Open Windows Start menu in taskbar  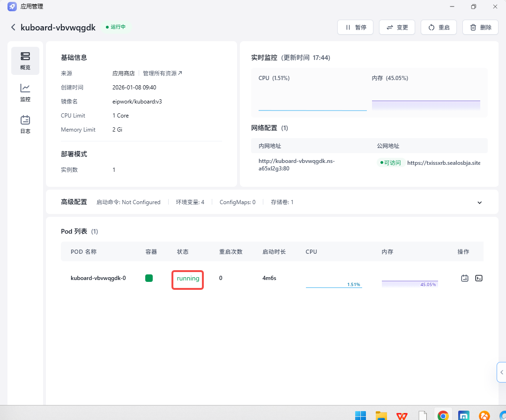[x=360, y=415]
